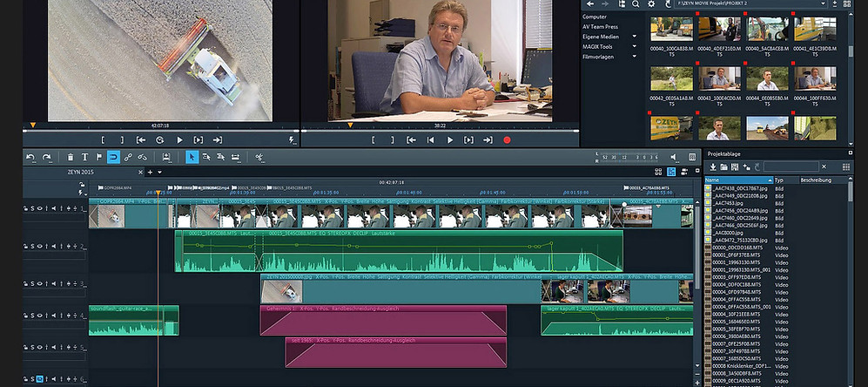Refresh the media pool folder
Screen dimensions: 868x387
tap(668, 3)
